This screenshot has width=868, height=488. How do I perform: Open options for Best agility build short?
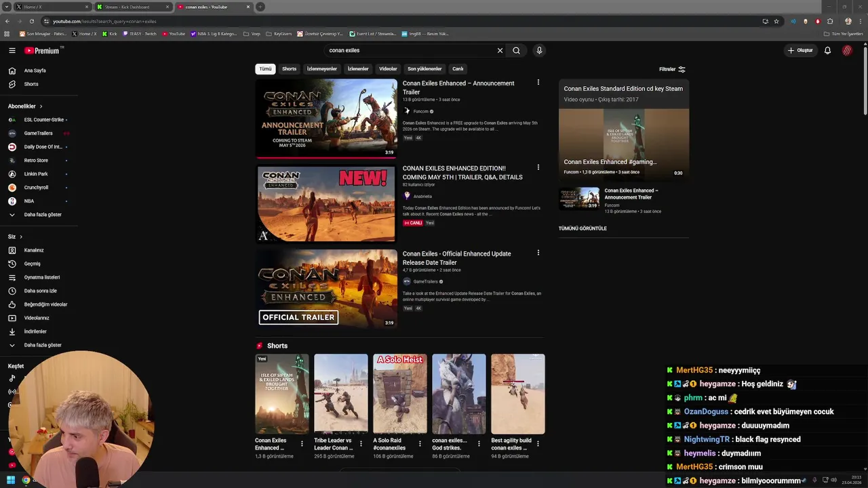[538, 444]
